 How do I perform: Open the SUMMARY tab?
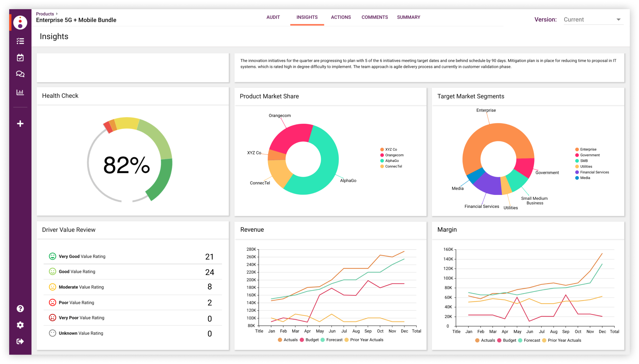(409, 17)
